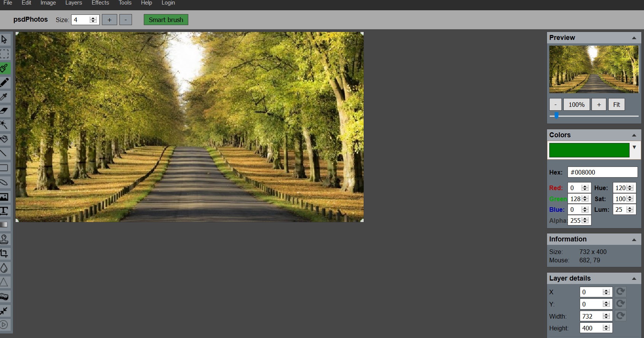Click the Login menu item
644x338 pixels.
168,3
